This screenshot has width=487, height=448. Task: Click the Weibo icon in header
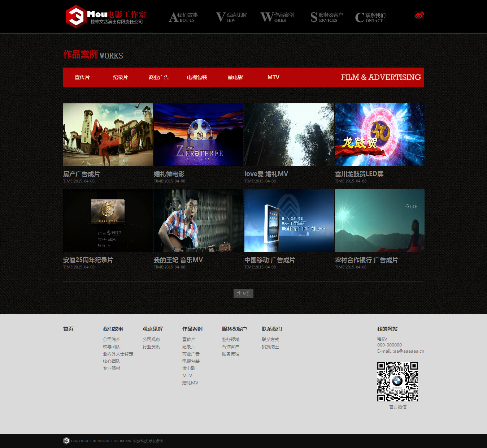[419, 15]
